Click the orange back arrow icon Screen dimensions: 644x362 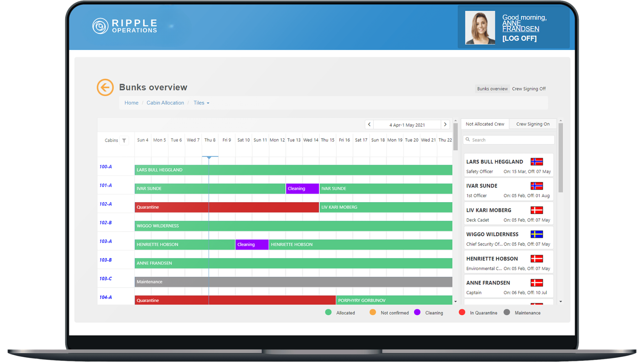coord(105,87)
